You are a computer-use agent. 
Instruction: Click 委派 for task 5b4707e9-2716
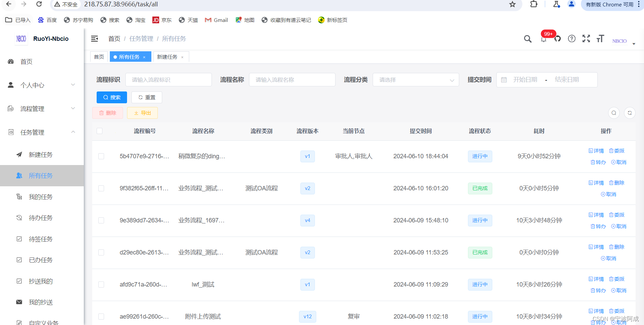[617, 151]
